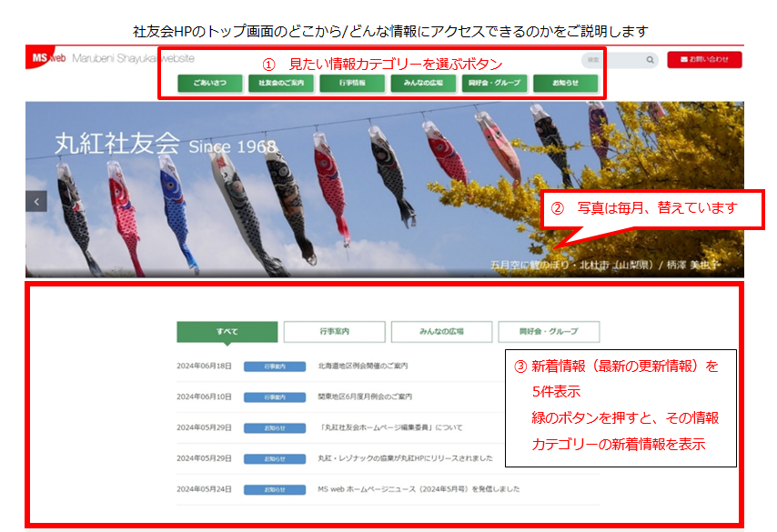Screen dimensions: 777x532
Task: Open 関東地区6月度月例会のご案内 article
Action: (x=365, y=396)
